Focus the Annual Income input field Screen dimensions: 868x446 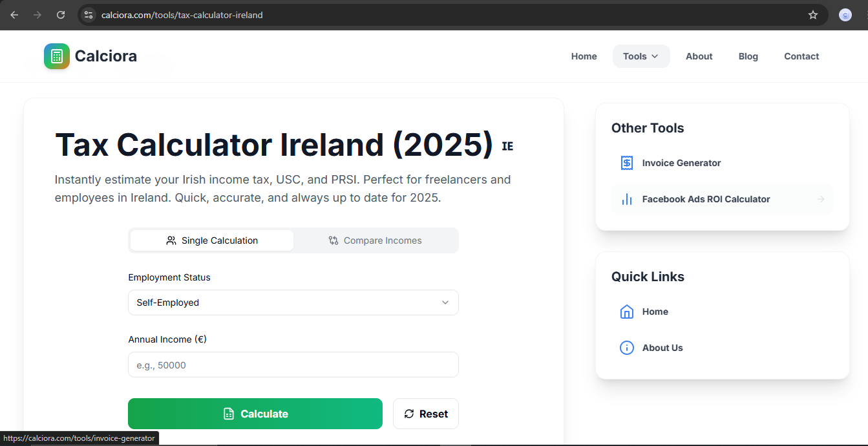point(293,365)
